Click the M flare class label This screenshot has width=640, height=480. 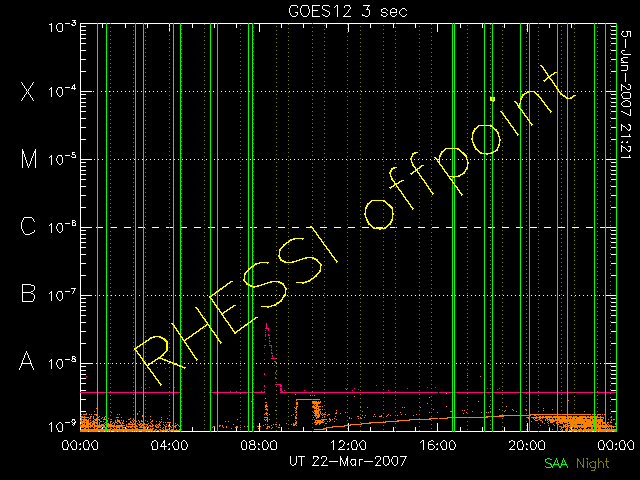29,159
